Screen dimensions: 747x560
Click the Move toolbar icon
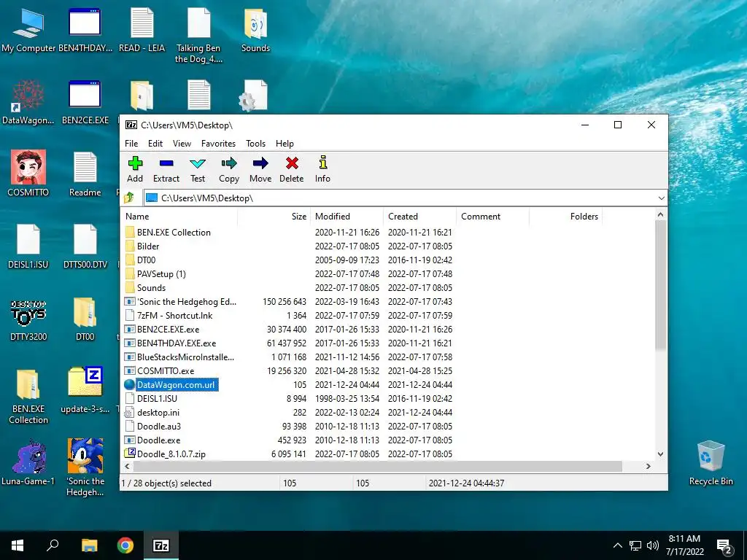(260, 169)
